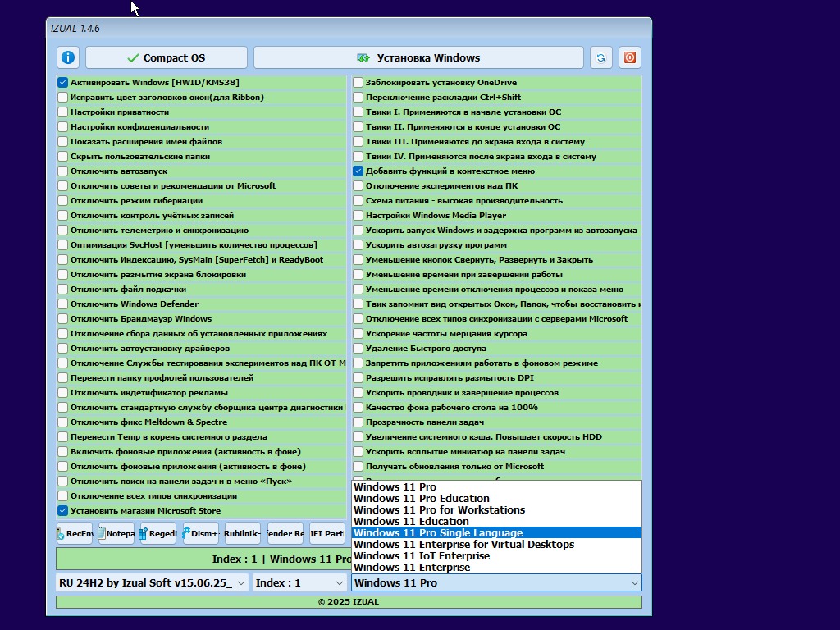Check Твики I. Применяются в начале установки ОС
This screenshot has width=840, height=630.
tap(358, 112)
